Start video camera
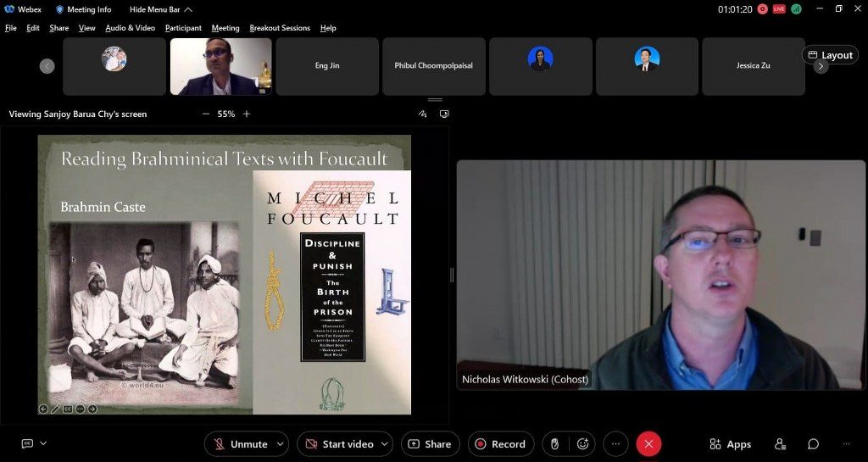868x462 pixels. pyautogui.click(x=339, y=443)
